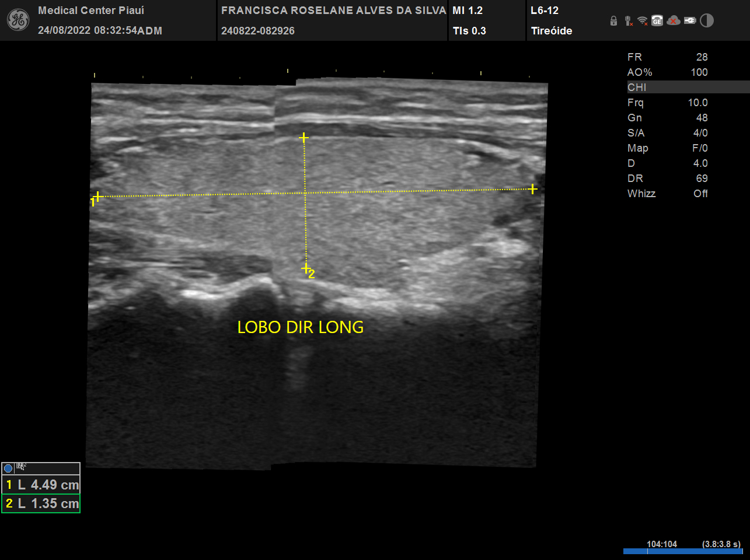Click the patient name field in header
The width and height of the screenshot is (750, 560).
333,10
